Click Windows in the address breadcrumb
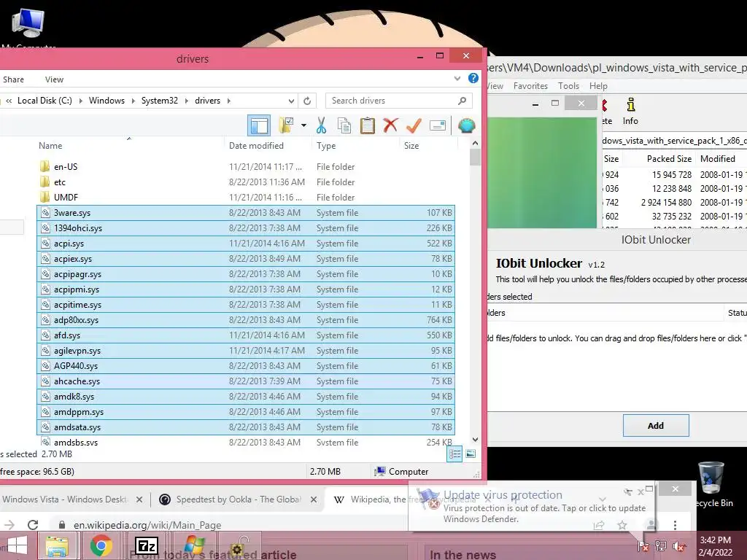Image resolution: width=747 pixels, height=560 pixels. 107,101
